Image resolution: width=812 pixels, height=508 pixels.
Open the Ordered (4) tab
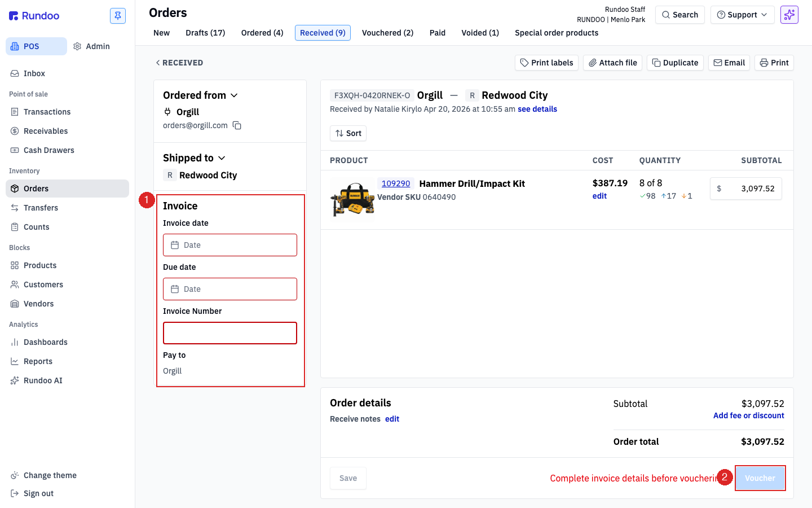[262, 33]
